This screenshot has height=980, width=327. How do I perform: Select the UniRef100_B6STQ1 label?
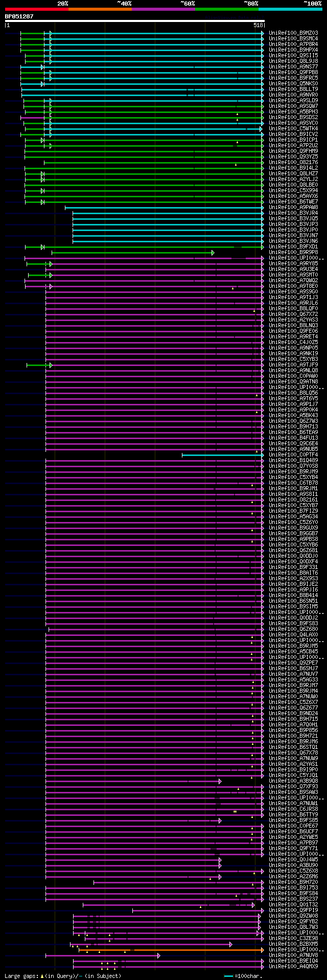point(293,747)
